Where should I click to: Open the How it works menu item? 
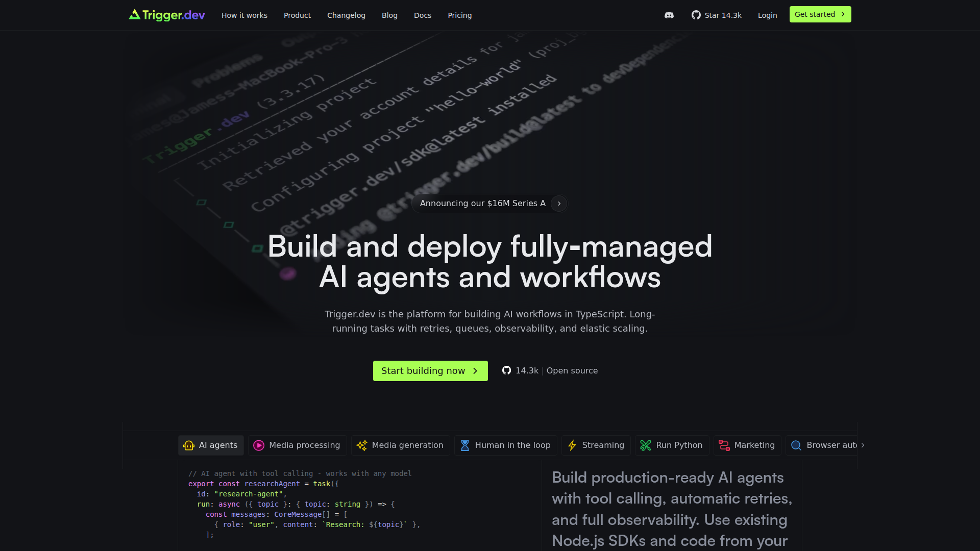[x=244, y=15]
